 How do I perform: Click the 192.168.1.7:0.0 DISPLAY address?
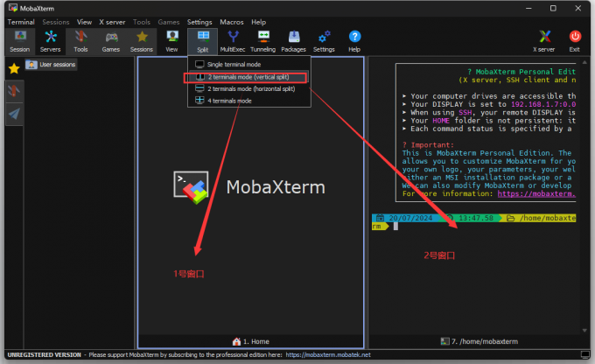[x=543, y=104]
